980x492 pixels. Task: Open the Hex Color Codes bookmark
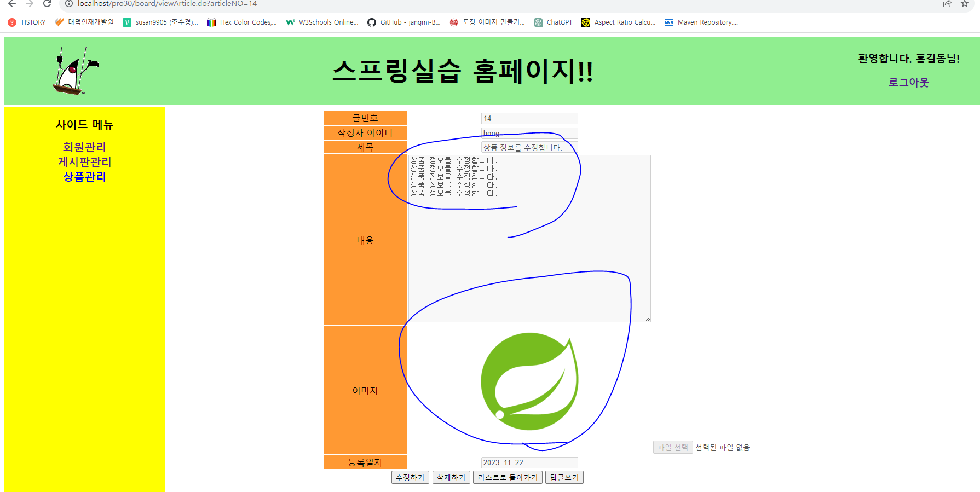pos(242,22)
